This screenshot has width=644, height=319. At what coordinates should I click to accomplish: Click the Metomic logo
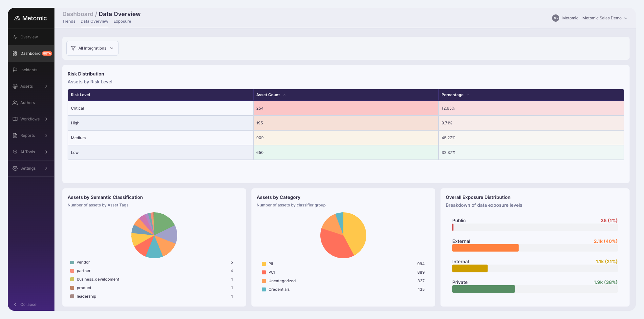31,18
